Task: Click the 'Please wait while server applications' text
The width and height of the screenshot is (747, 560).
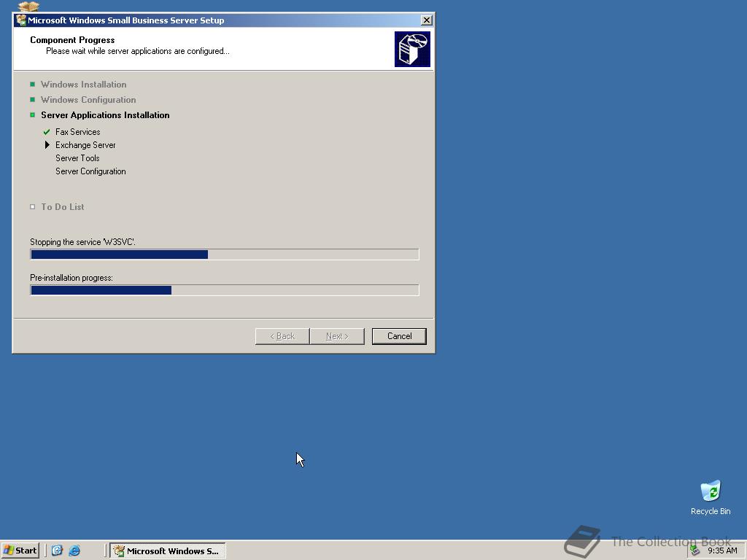Action: tap(138, 51)
